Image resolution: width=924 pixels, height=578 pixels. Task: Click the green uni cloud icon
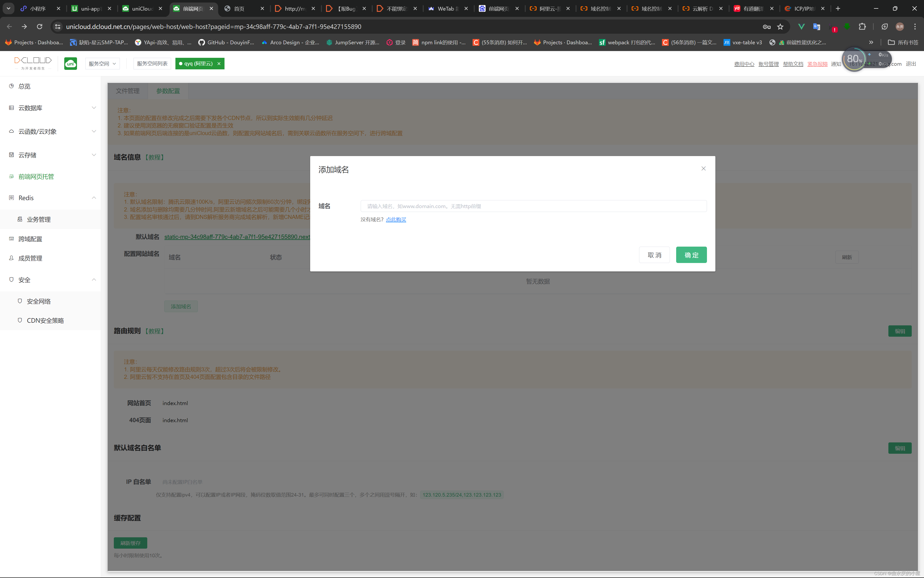(70, 63)
